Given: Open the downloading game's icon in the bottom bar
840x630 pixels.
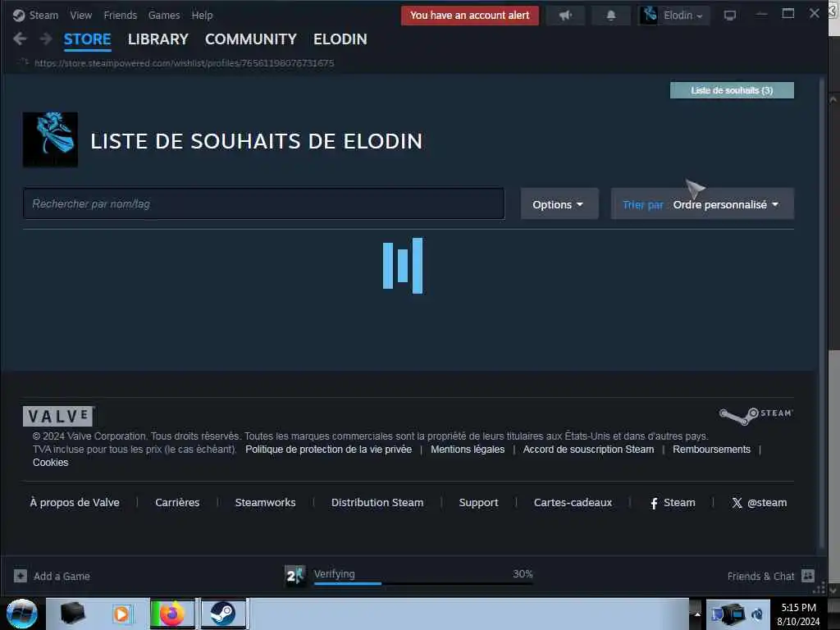Looking at the screenshot, I should pyautogui.click(x=294, y=576).
